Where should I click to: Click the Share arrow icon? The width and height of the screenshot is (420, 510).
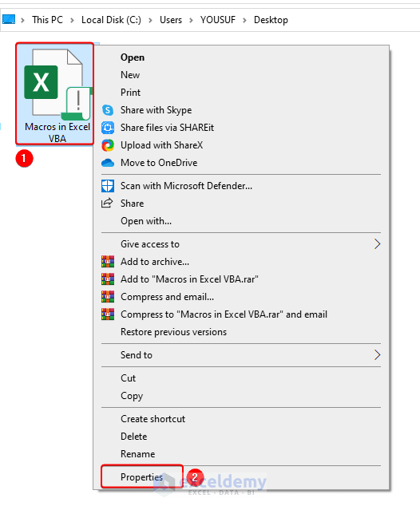pos(107,204)
